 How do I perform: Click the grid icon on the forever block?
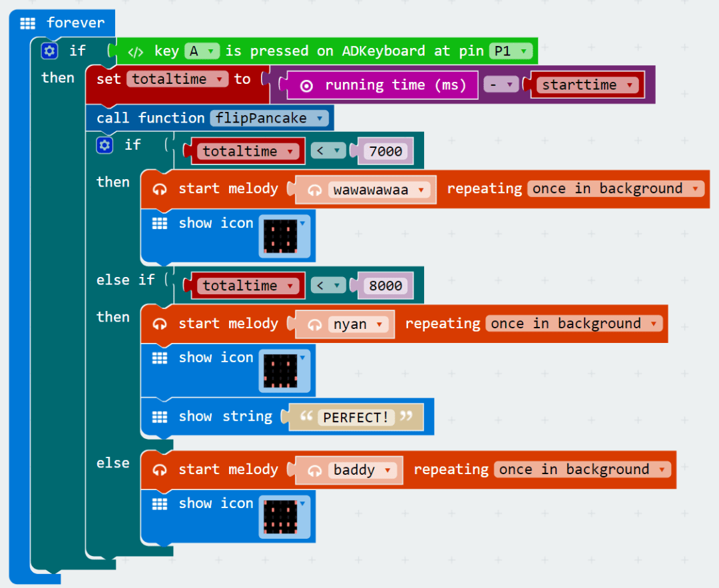coord(27,23)
